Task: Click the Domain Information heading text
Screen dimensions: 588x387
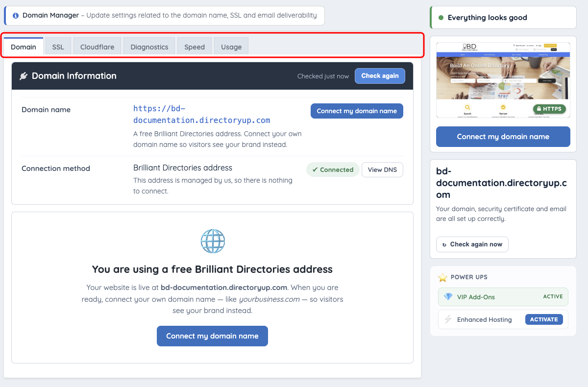Action: click(74, 76)
